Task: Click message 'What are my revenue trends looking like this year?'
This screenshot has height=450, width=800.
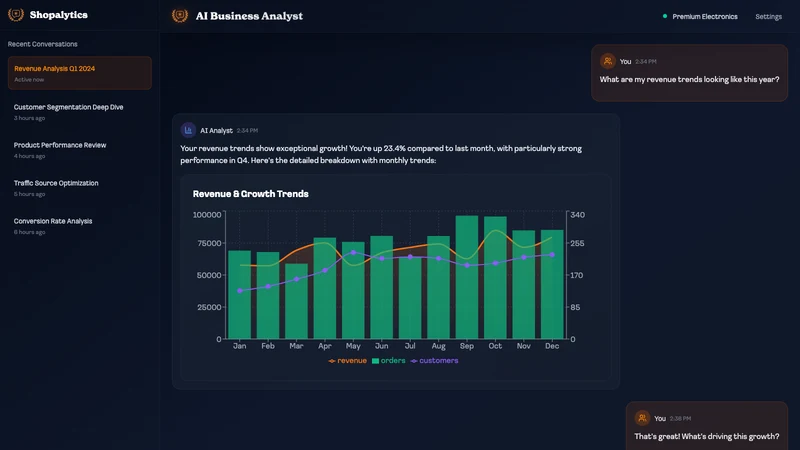Action: (x=689, y=80)
